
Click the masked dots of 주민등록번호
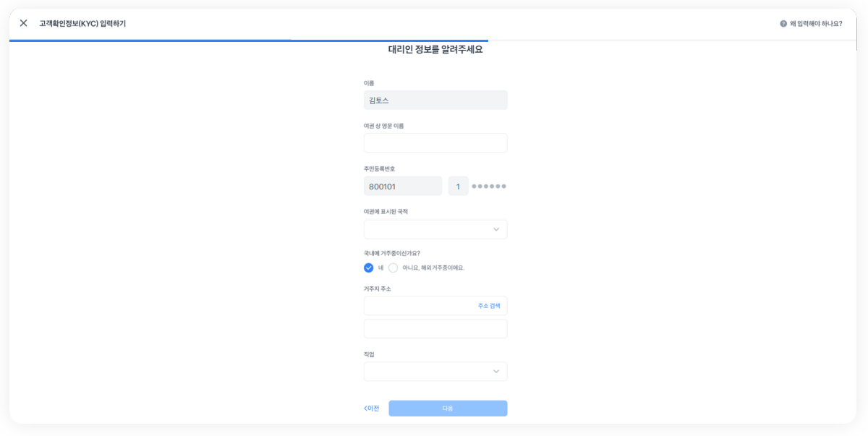(489, 187)
